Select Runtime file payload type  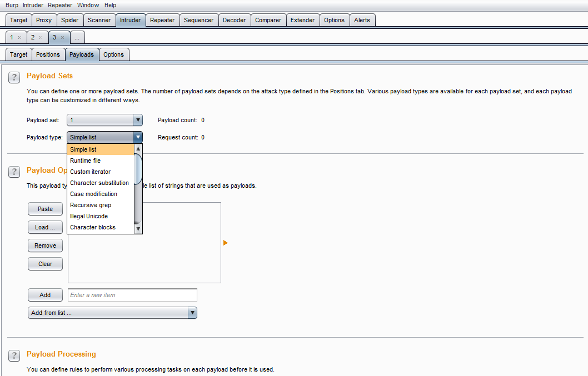(x=101, y=161)
